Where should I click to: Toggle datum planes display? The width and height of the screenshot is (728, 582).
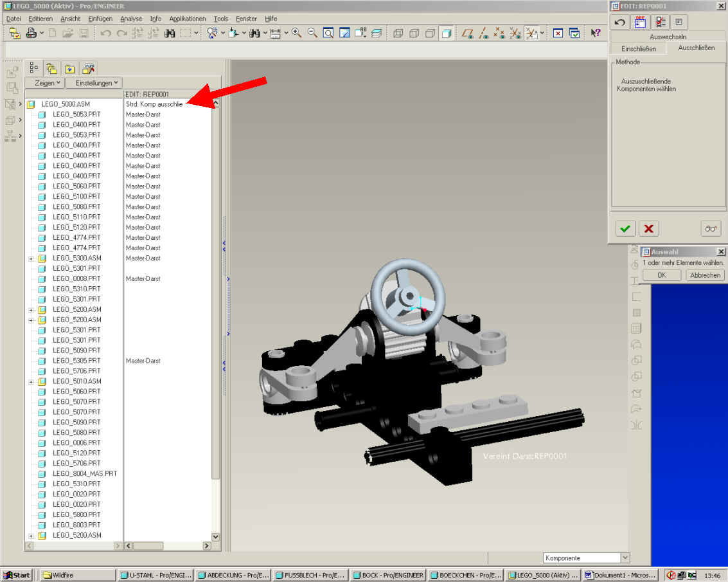(468, 33)
